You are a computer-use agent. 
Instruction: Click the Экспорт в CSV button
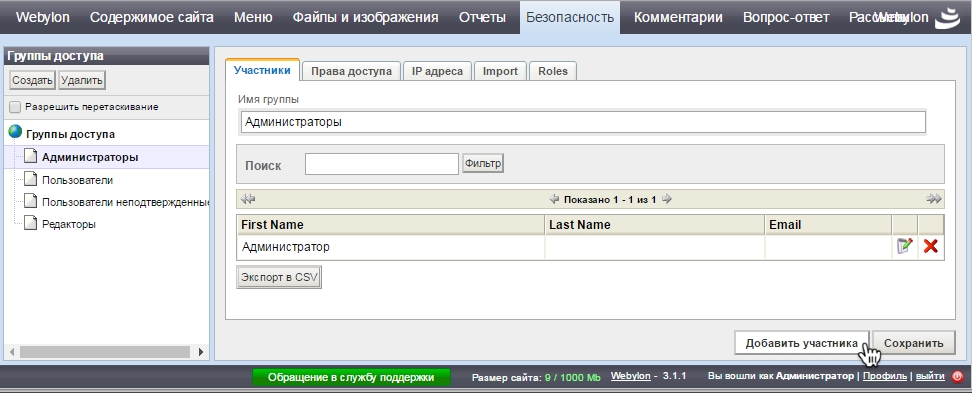[x=279, y=277]
